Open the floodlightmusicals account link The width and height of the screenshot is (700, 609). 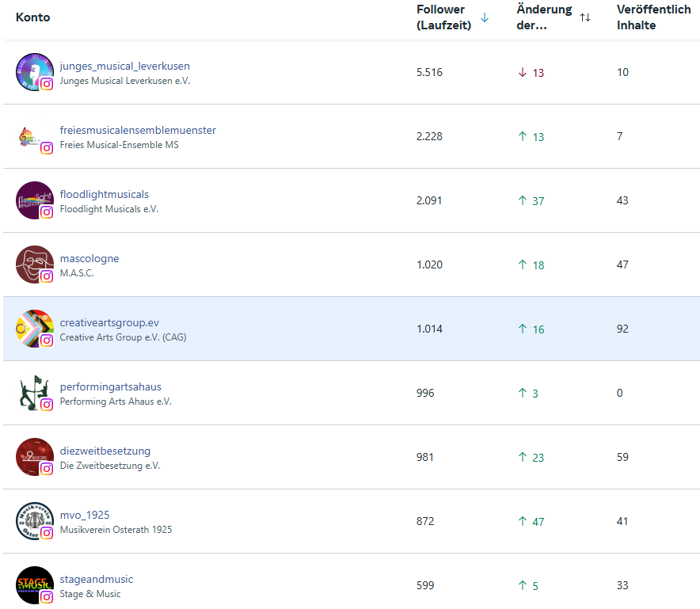104,194
